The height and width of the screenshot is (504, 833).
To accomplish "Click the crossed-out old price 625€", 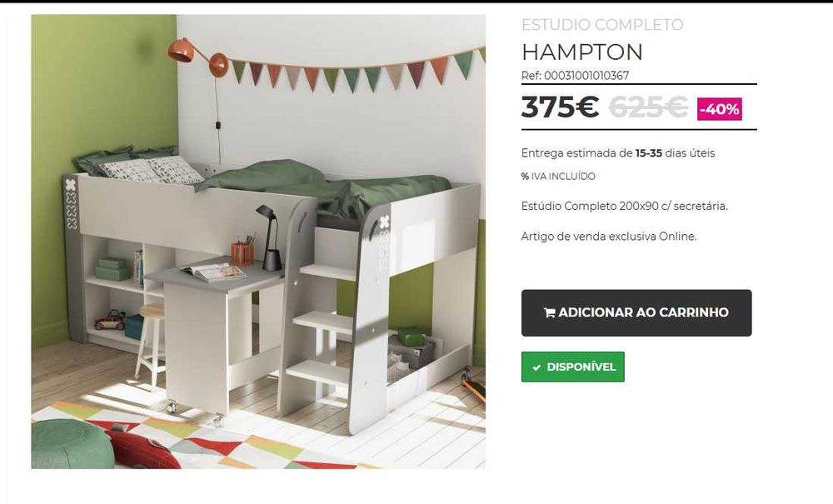I will click(648, 107).
